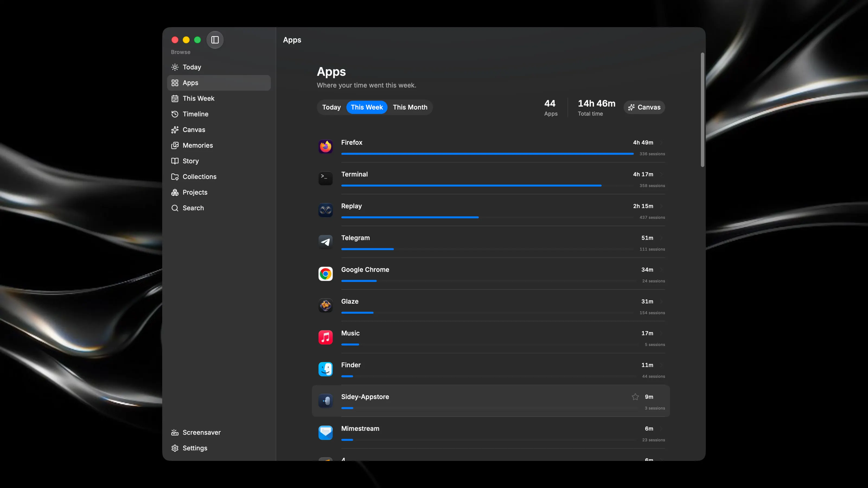Click the Google Chrome app icon
Image resolution: width=868 pixels, height=488 pixels.
(x=325, y=274)
